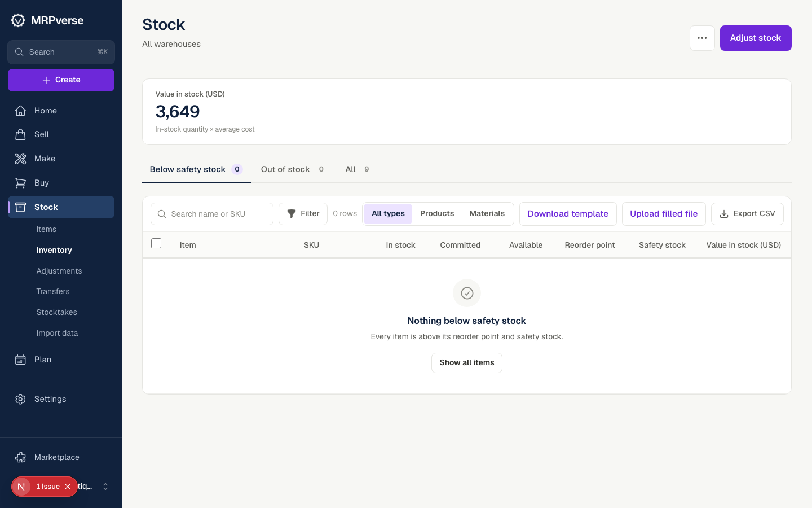Click the 1 Issue badge
The height and width of the screenshot is (508, 812).
coord(48,487)
